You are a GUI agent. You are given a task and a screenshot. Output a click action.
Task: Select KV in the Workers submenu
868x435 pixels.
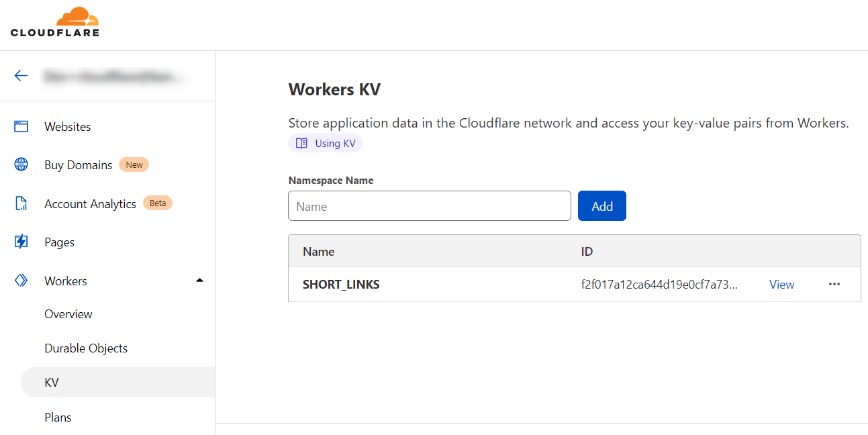pos(118,382)
